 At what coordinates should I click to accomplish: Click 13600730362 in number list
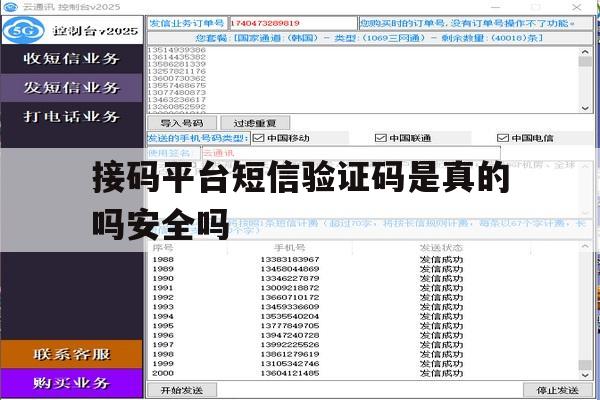coord(177,78)
